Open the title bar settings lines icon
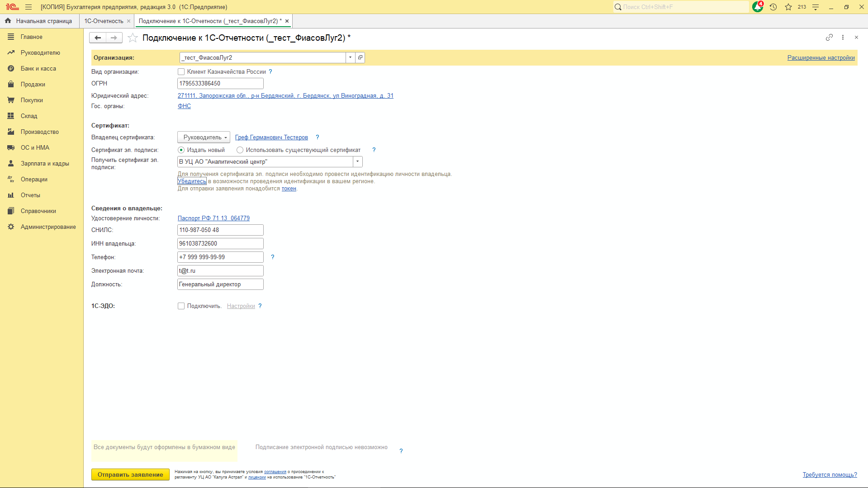 [x=816, y=7]
